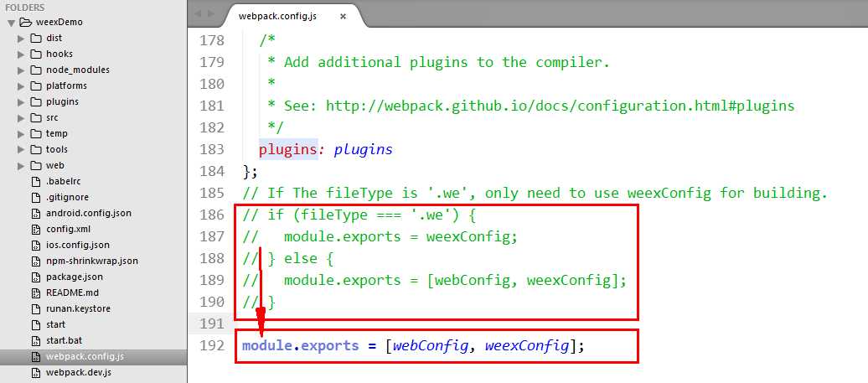Screen dimensions: 868x383
Task: Select runan.keystore in the sidebar
Action: point(78,309)
